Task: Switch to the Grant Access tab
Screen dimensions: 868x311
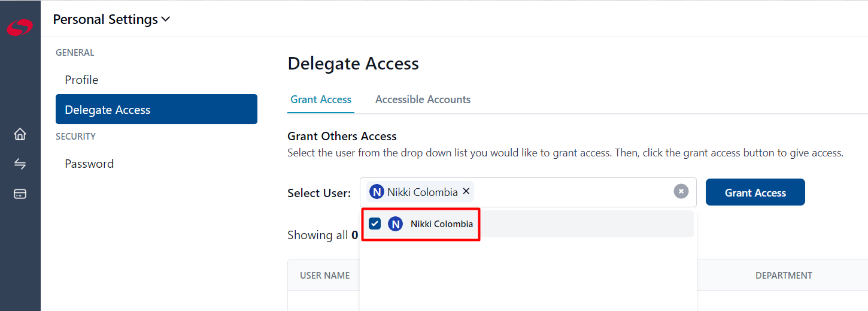Action: coord(321,99)
